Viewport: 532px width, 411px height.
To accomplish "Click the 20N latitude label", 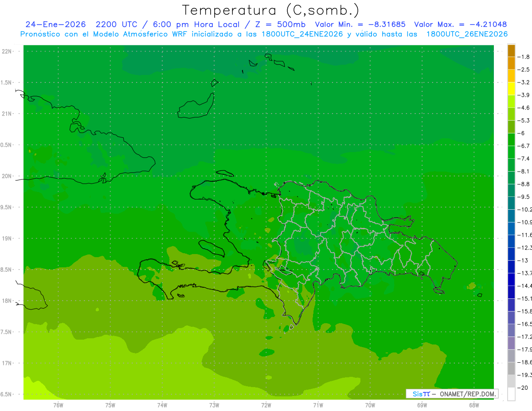I will (x=8, y=176).
